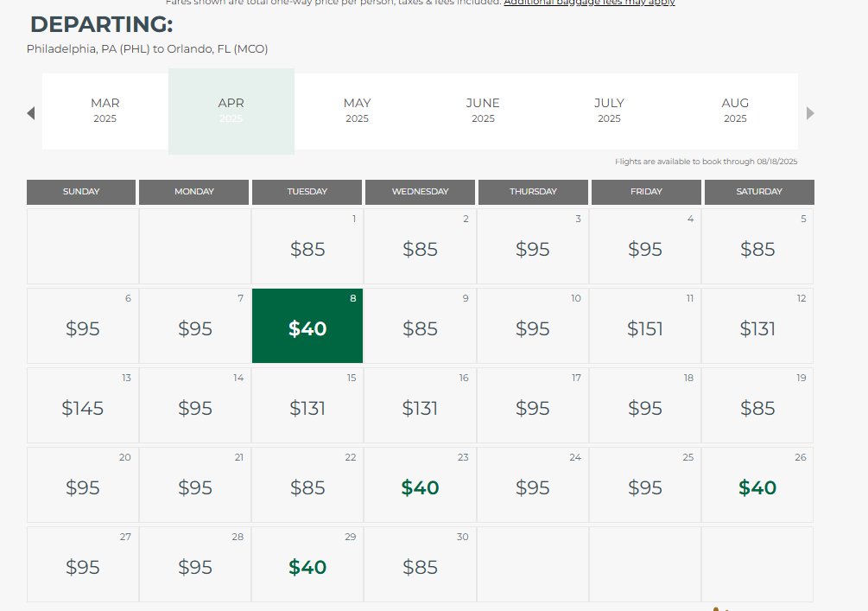Click the right arrow to view later months
The width and height of the screenshot is (868, 611).
click(810, 112)
